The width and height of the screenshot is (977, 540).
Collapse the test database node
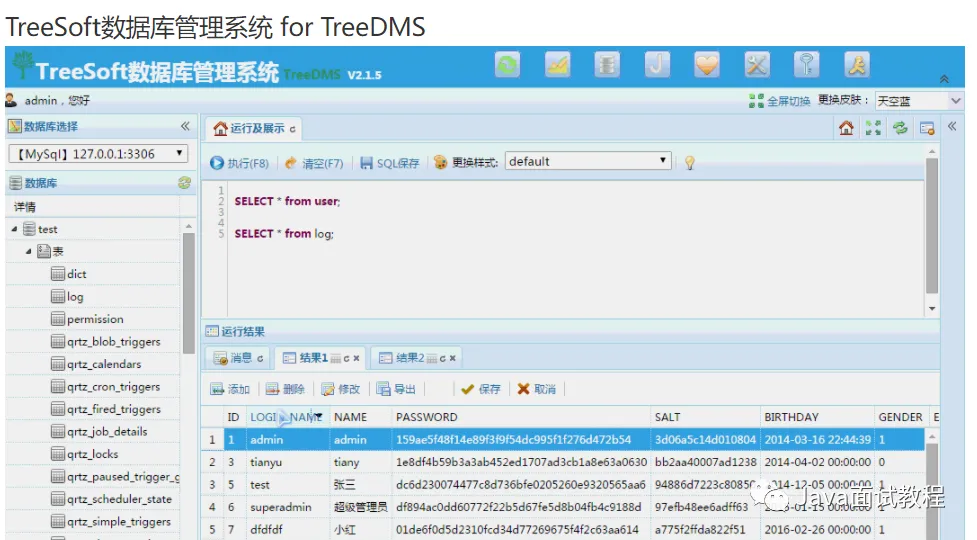pos(14,229)
